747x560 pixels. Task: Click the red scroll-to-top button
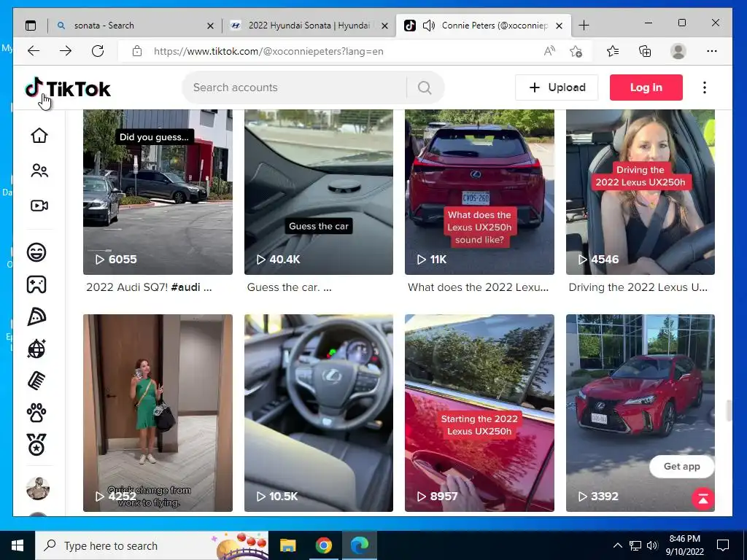point(703,499)
